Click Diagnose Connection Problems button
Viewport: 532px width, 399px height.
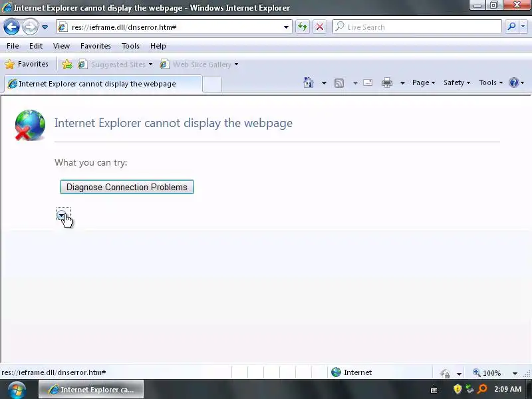(x=127, y=187)
